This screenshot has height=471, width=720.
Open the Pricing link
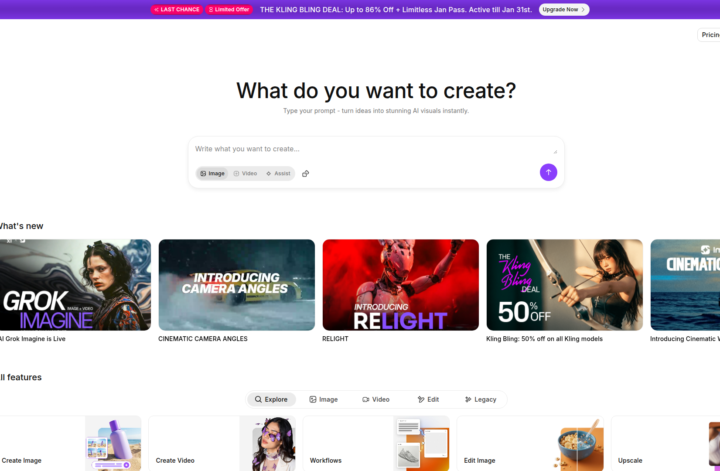tap(709, 35)
